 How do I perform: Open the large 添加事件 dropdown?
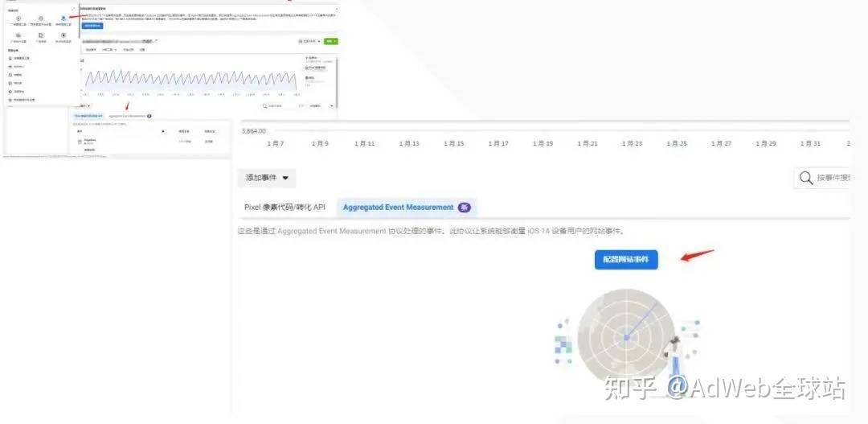click(x=267, y=177)
